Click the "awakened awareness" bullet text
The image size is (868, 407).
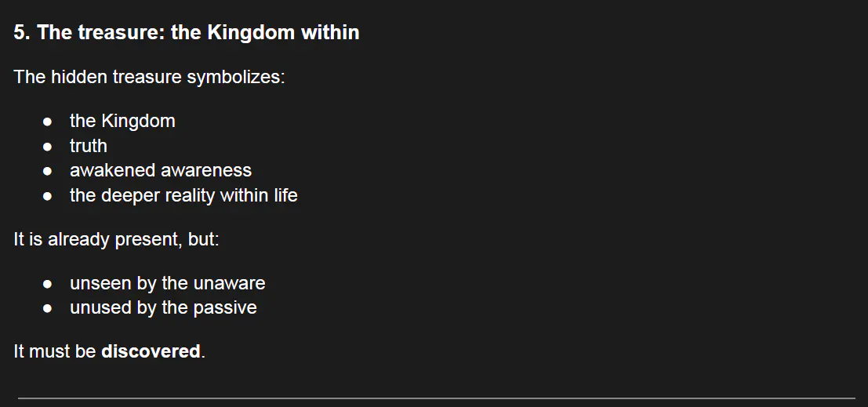161,170
